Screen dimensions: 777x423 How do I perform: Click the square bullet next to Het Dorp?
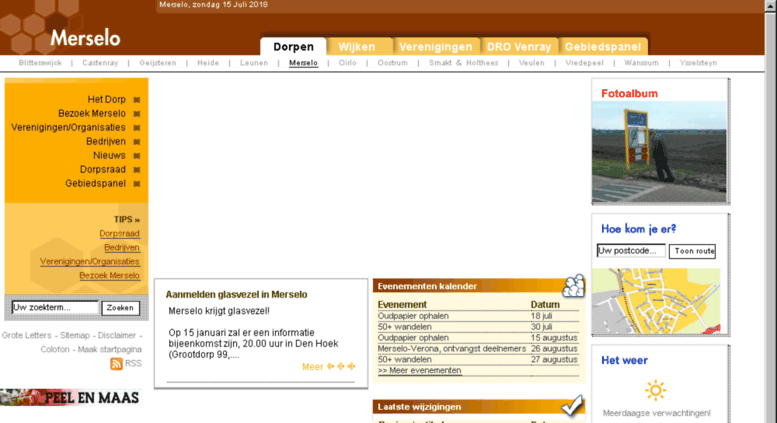pos(137,100)
